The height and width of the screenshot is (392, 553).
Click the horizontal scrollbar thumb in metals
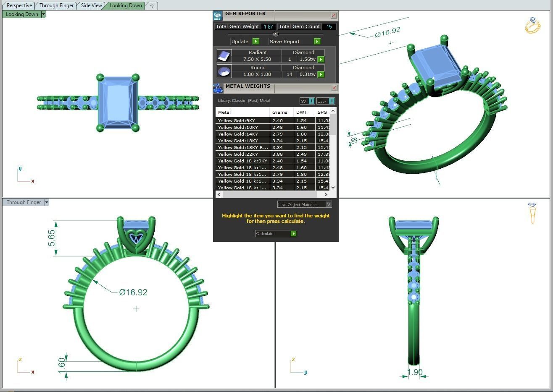pos(269,194)
